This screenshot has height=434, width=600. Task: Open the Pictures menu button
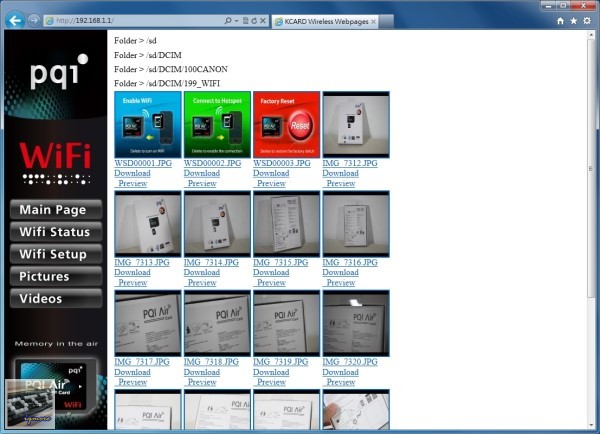(x=56, y=276)
